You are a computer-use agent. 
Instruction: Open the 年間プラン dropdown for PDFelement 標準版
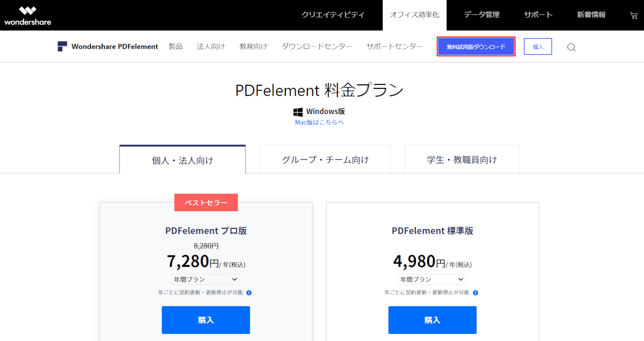click(432, 279)
